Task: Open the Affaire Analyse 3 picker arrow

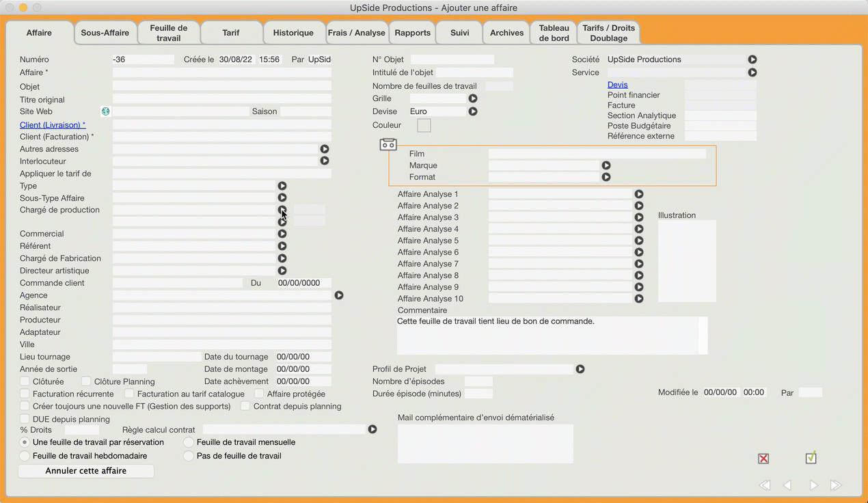Action: click(639, 217)
